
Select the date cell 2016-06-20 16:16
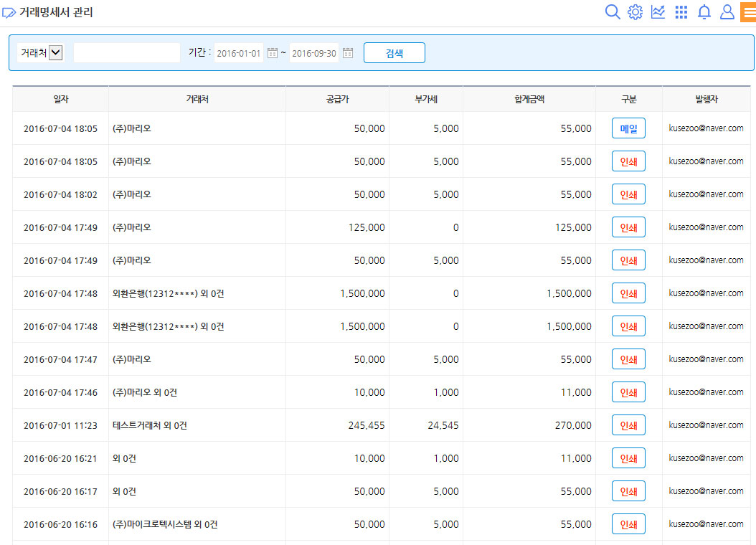coord(60,525)
